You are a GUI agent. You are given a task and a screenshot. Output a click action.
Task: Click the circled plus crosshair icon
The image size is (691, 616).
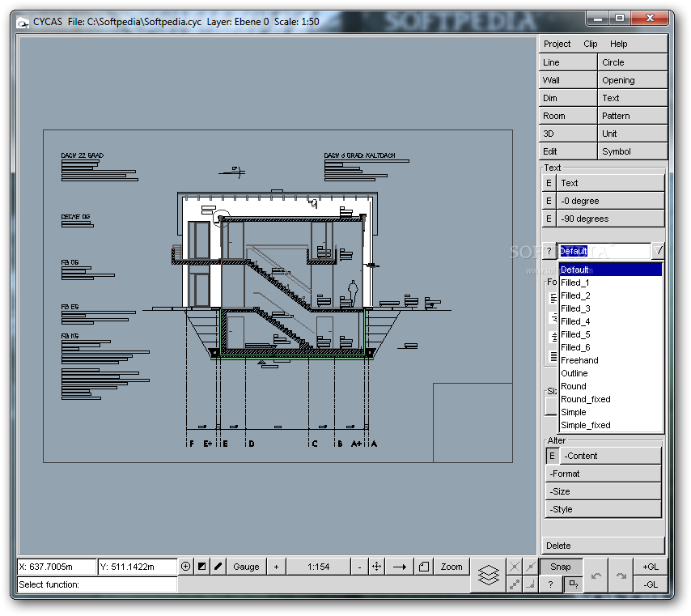click(x=185, y=567)
